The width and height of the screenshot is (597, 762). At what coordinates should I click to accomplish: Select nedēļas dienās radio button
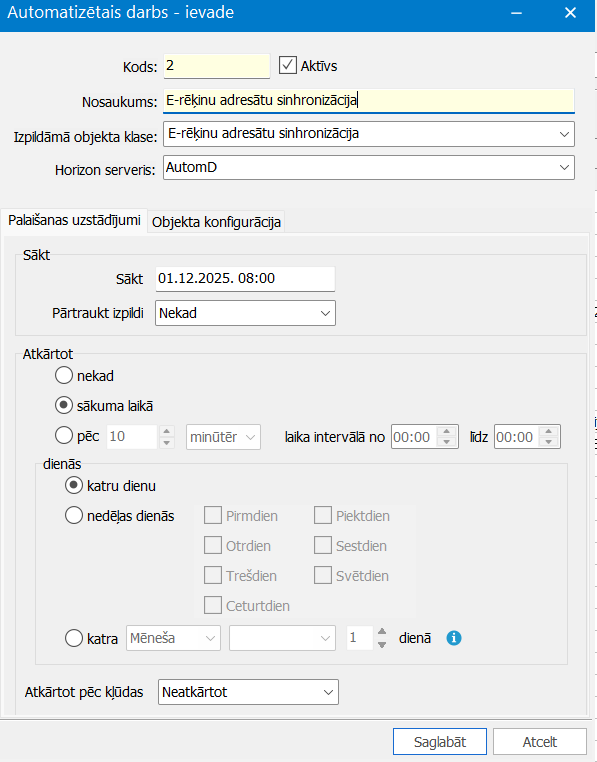[74, 516]
